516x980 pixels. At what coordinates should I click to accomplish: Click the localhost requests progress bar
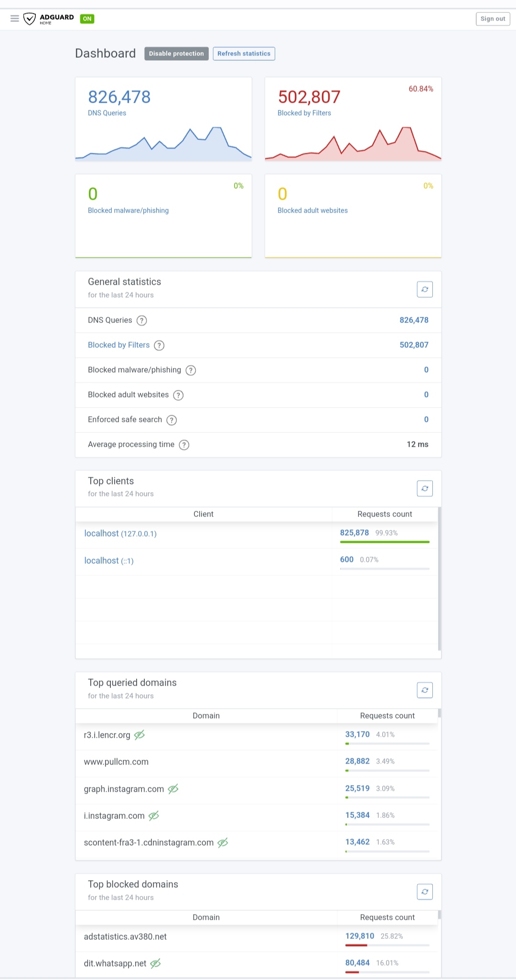[384, 542]
